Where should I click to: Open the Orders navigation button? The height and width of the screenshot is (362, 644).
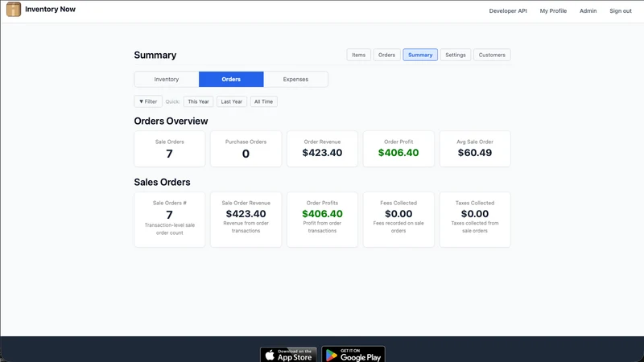[x=386, y=55]
